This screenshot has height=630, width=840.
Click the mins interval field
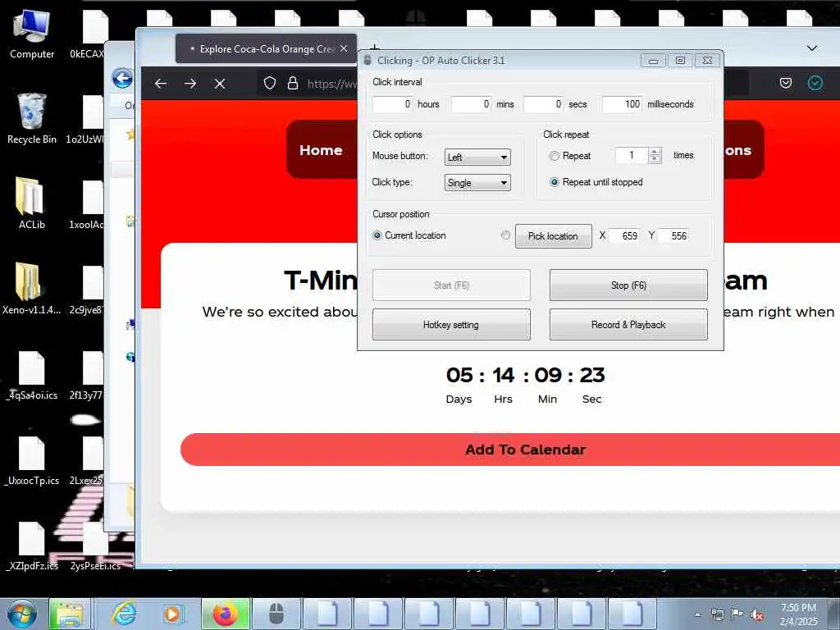pyautogui.click(x=471, y=104)
